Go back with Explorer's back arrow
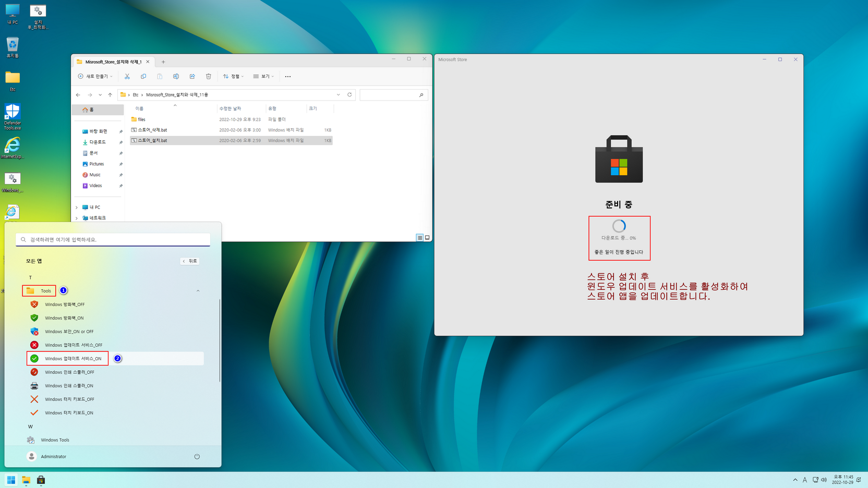 click(78, 95)
